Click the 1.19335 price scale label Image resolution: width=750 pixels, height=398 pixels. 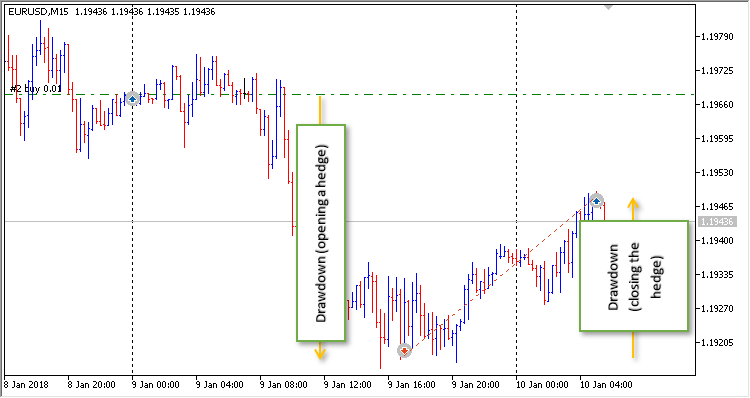click(x=717, y=275)
